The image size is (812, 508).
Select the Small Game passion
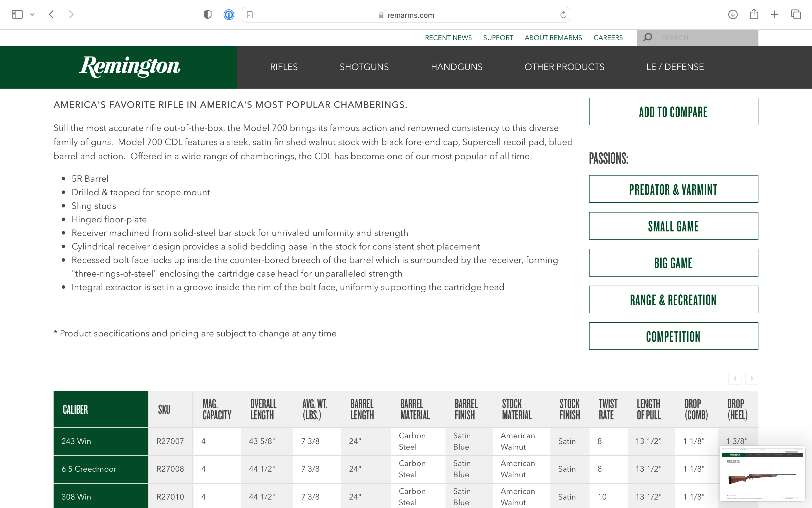[673, 226]
